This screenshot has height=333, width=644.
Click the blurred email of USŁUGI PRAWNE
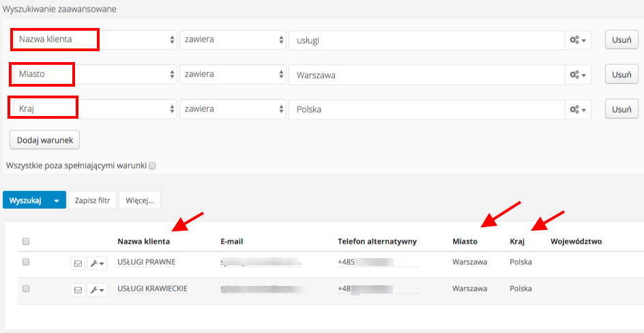[261, 261]
